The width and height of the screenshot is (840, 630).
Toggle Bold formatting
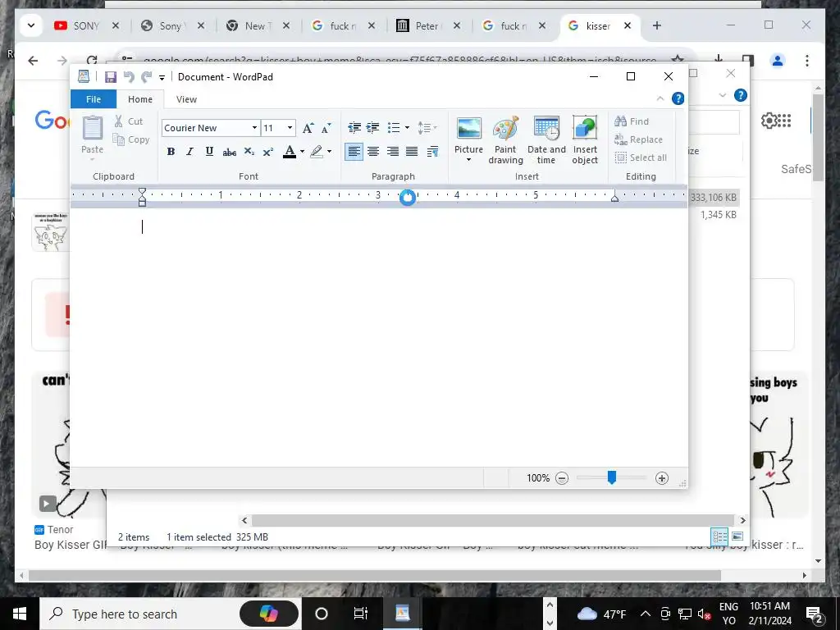click(171, 152)
